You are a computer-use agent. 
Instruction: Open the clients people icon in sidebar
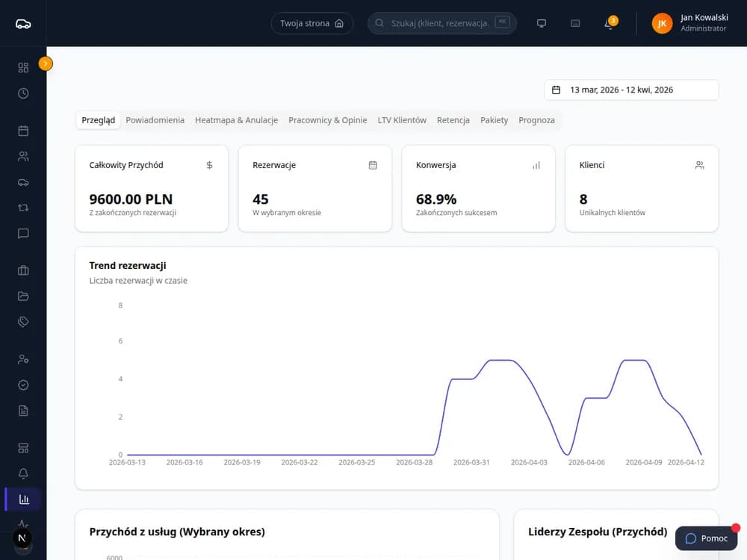click(x=23, y=156)
